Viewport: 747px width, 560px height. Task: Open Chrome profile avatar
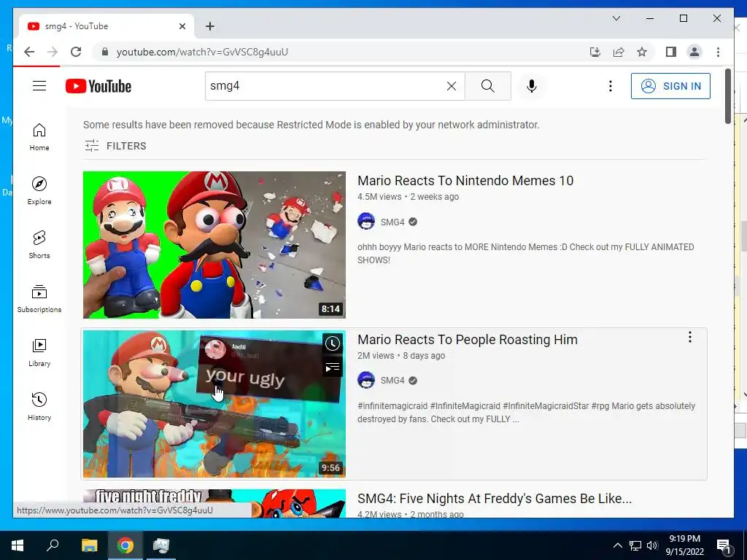coord(694,52)
